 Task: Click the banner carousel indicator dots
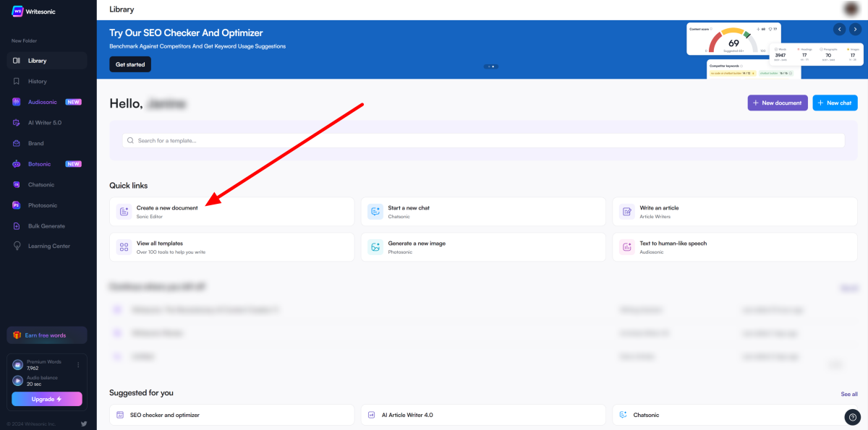tap(491, 66)
